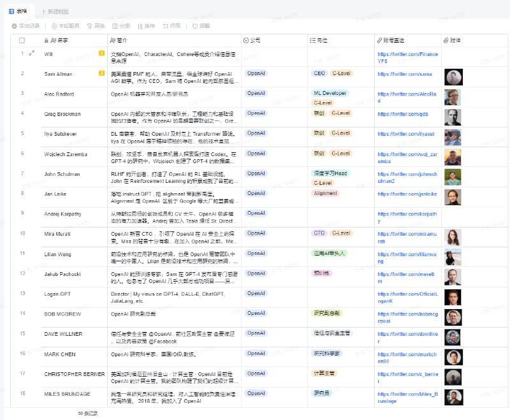Toggle the select-all checkbox in header

click(22, 40)
